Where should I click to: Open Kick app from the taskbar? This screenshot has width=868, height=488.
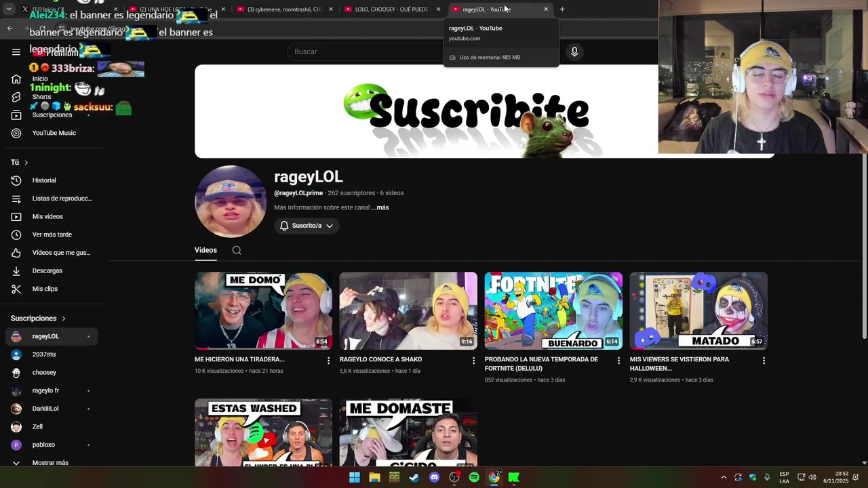pyautogui.click(x=514, y=477)
